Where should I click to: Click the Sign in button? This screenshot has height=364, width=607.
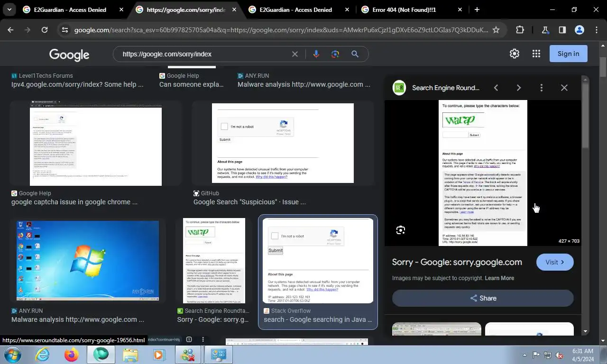[x=568, y=54]
